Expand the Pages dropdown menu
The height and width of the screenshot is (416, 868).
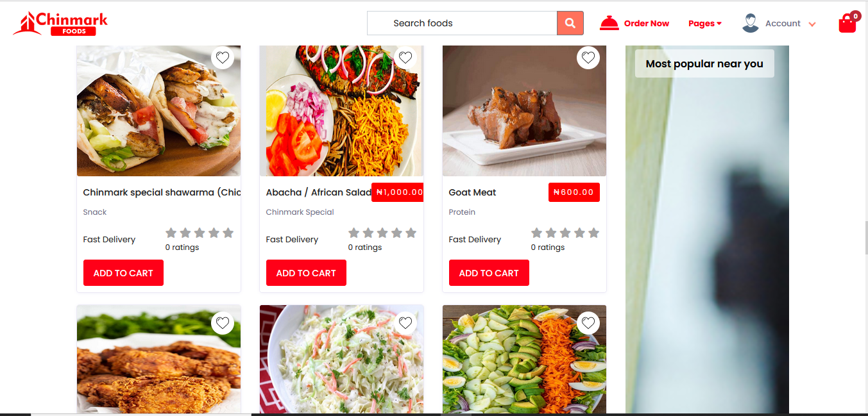705,23
